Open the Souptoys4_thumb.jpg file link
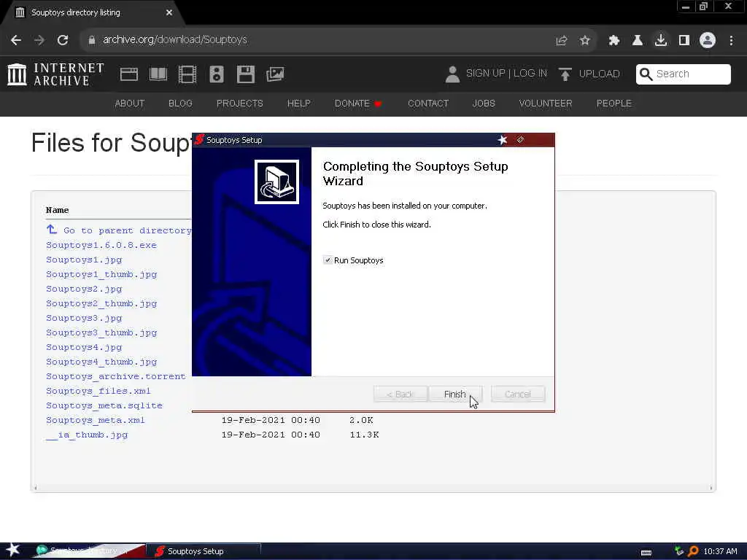 tap(101, 362)
